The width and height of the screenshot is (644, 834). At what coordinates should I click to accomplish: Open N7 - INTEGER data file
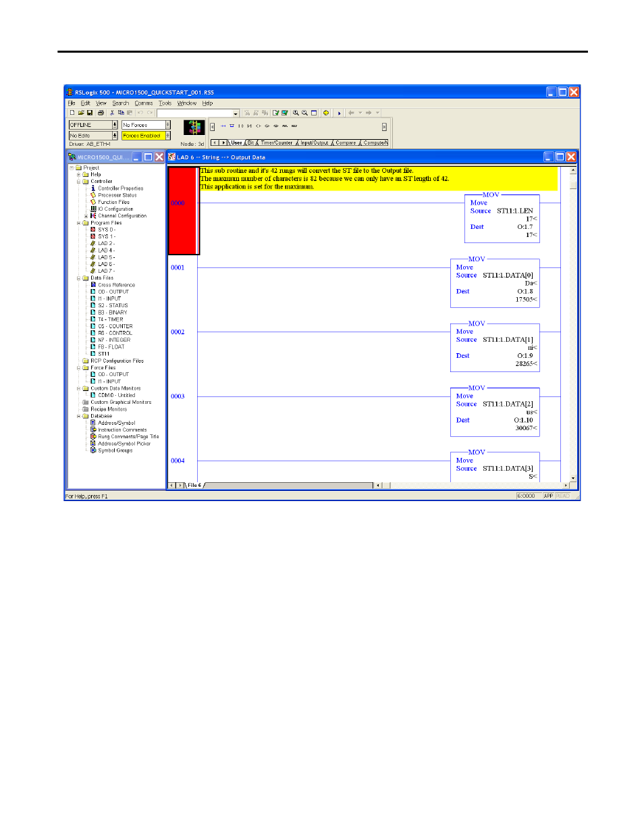click(x=114, y=340)
